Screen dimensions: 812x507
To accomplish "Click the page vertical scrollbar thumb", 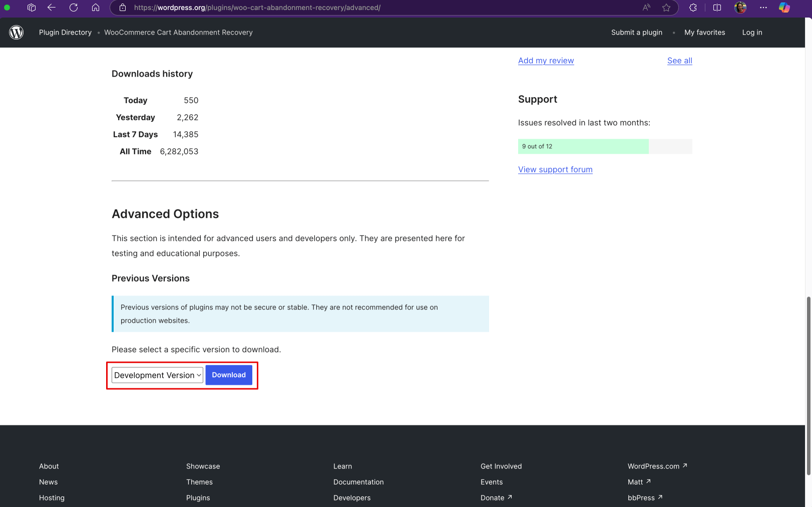I will (808, 386).
